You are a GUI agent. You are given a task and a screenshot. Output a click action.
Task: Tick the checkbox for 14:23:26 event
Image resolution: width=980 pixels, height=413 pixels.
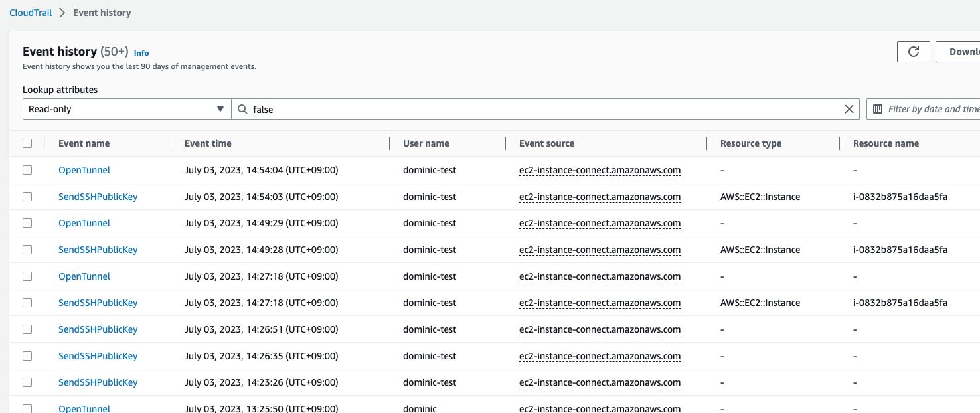click(27, 382)
